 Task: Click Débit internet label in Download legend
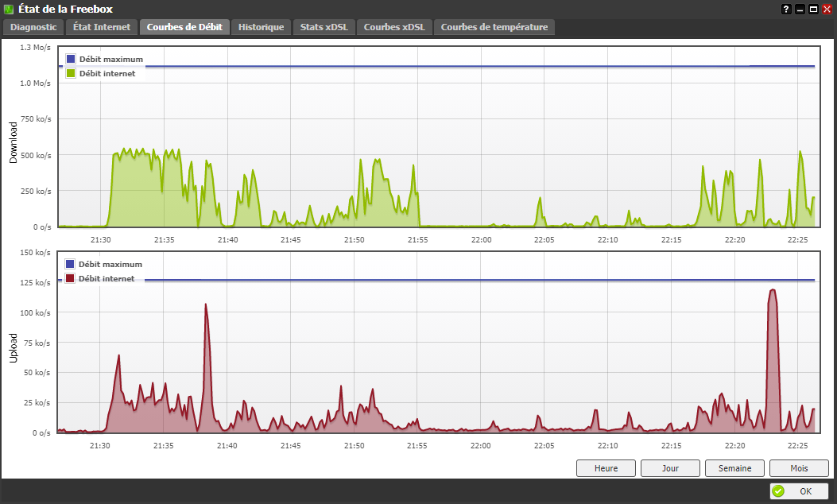point(107,74)
